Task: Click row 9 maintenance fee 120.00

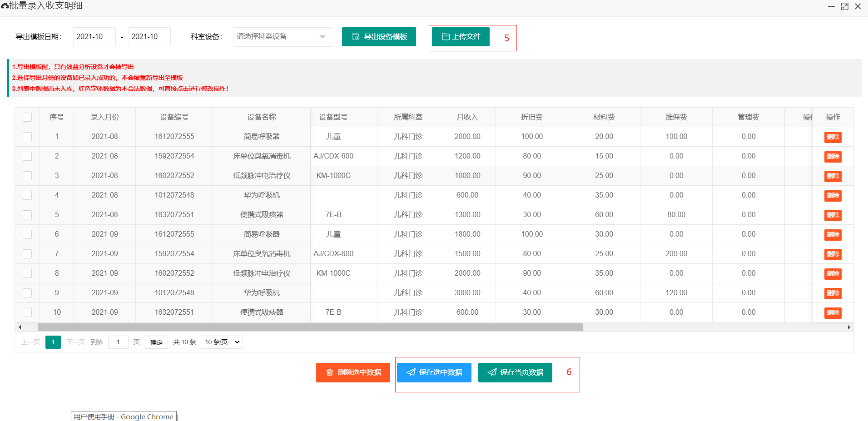Action: pos(676,293)
